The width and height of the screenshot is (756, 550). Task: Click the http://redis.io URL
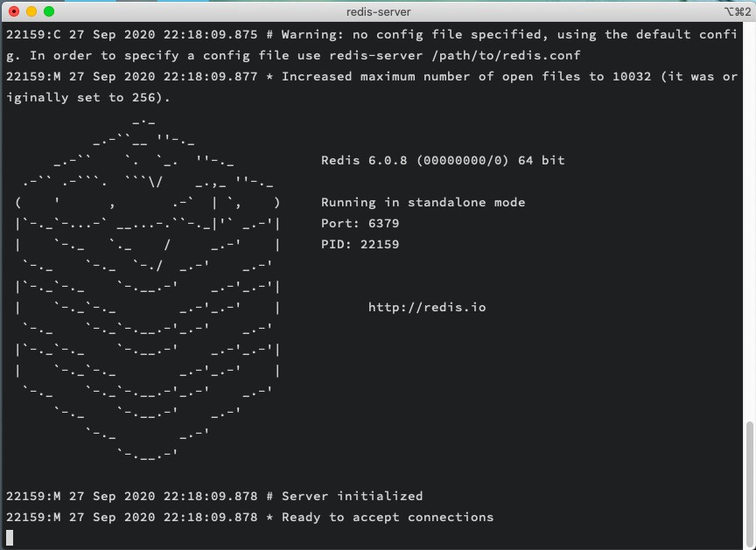tap(427, 307)
